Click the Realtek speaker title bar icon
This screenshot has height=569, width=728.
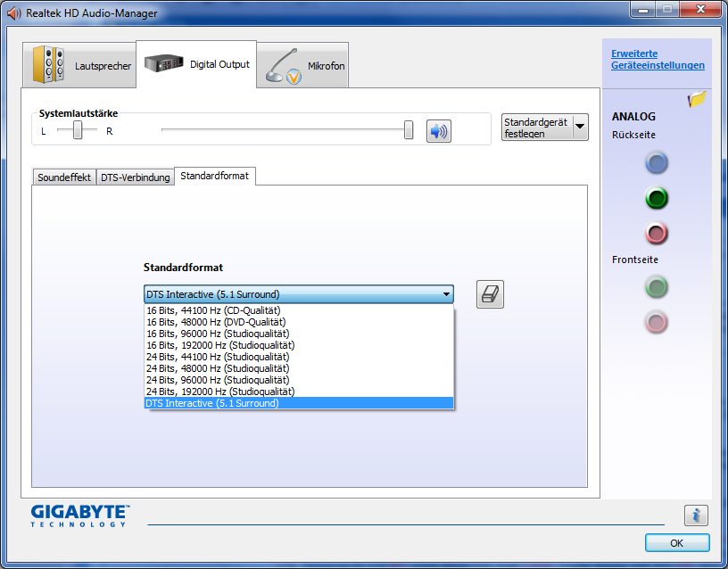pyautogui.click(x=14, y=13)
